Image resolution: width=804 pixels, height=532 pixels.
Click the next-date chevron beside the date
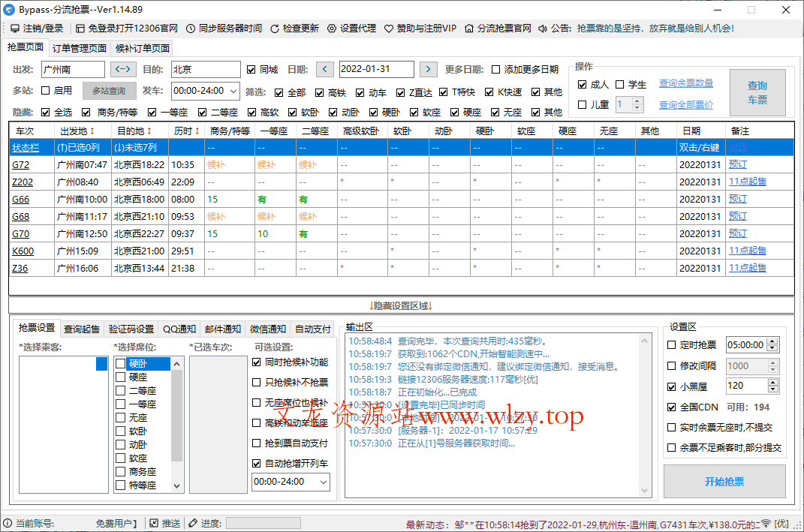point(428,68)
